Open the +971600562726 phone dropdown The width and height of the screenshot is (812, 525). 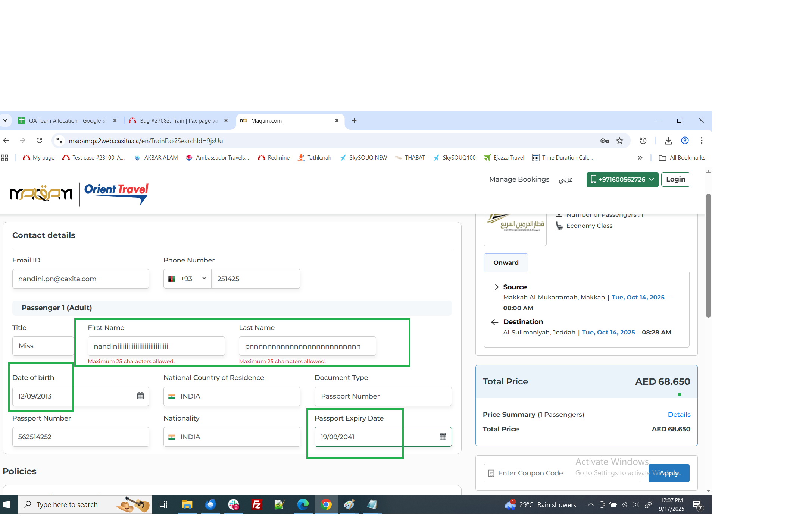(x=622, y=179)
